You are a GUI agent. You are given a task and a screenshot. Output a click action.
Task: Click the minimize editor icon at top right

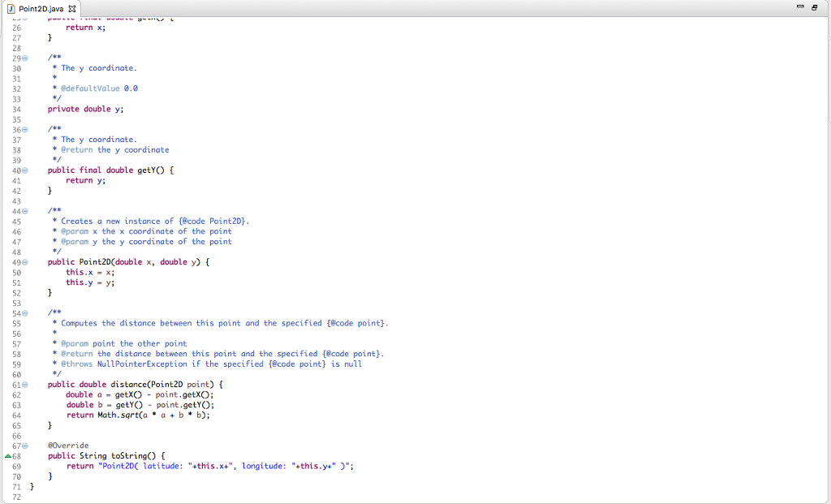tap(800, 6)
